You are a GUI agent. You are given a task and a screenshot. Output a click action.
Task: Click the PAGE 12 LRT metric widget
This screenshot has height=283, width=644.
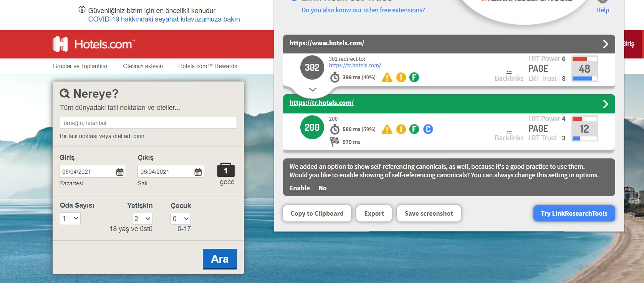pos(584,129)
